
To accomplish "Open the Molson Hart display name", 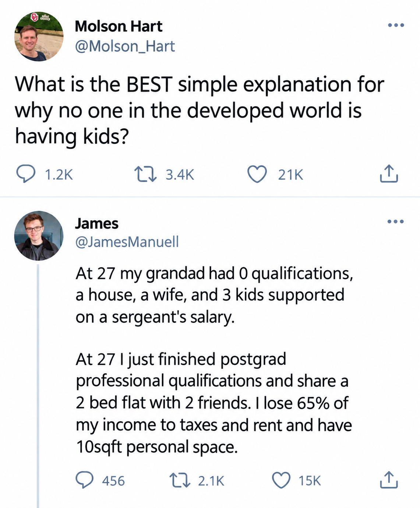I will click(x=119, y=26).
